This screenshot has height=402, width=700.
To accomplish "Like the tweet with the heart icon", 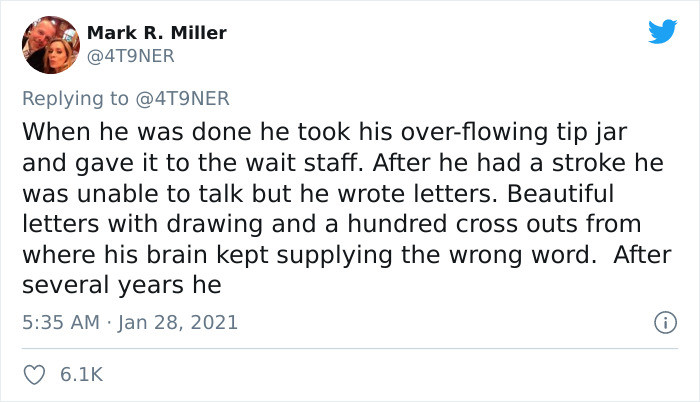I will (33, 375).
